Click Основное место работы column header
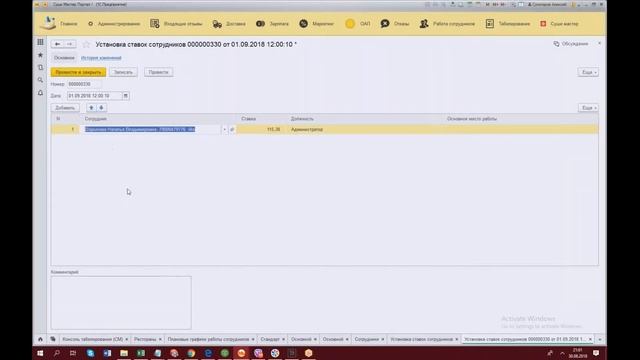Viewport: 640px width, 360px height. pos(472,119)
